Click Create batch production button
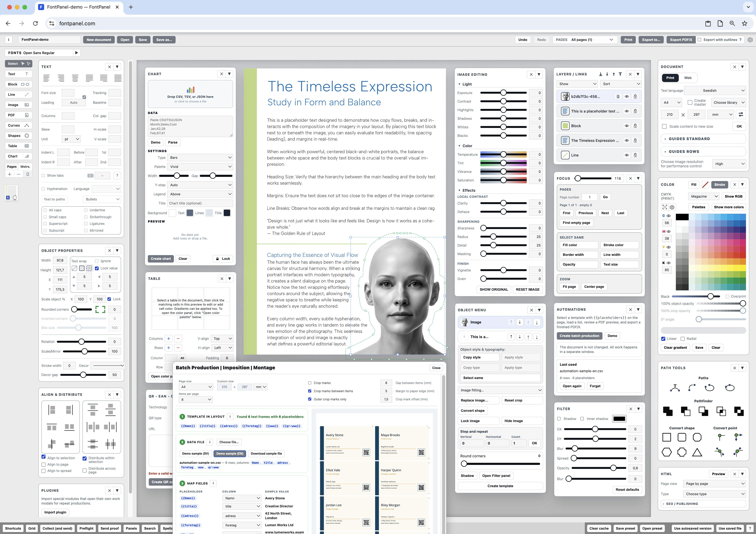This screenshot has width=756, height=534. [x=579, y=336]
